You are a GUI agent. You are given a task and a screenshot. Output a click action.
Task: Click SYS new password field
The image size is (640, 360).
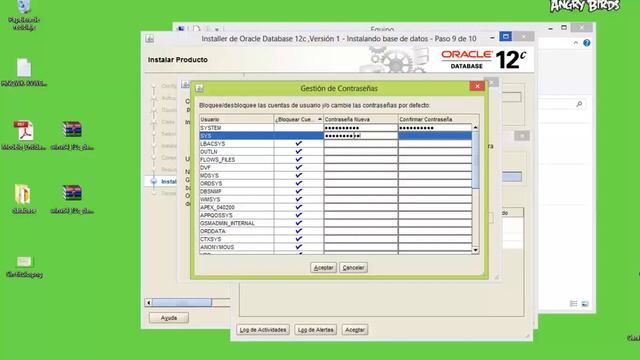361,136
